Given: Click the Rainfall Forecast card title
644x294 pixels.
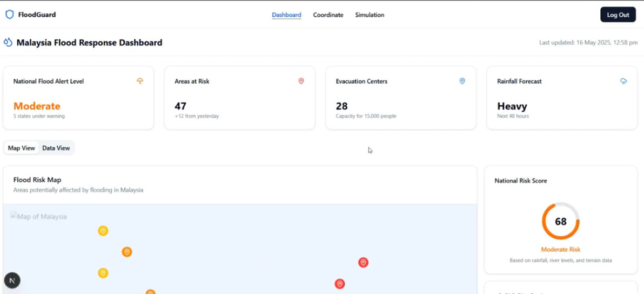Looking at the screenshot, I should [x=519, y=81].
